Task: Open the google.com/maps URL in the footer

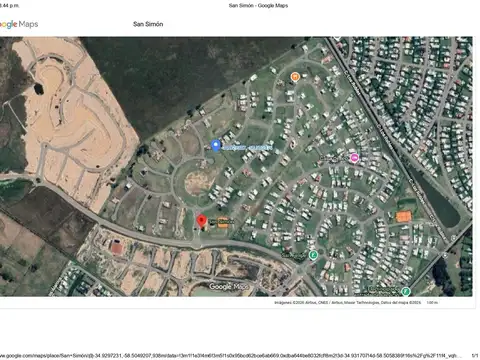Action: (x=231, y=356)
